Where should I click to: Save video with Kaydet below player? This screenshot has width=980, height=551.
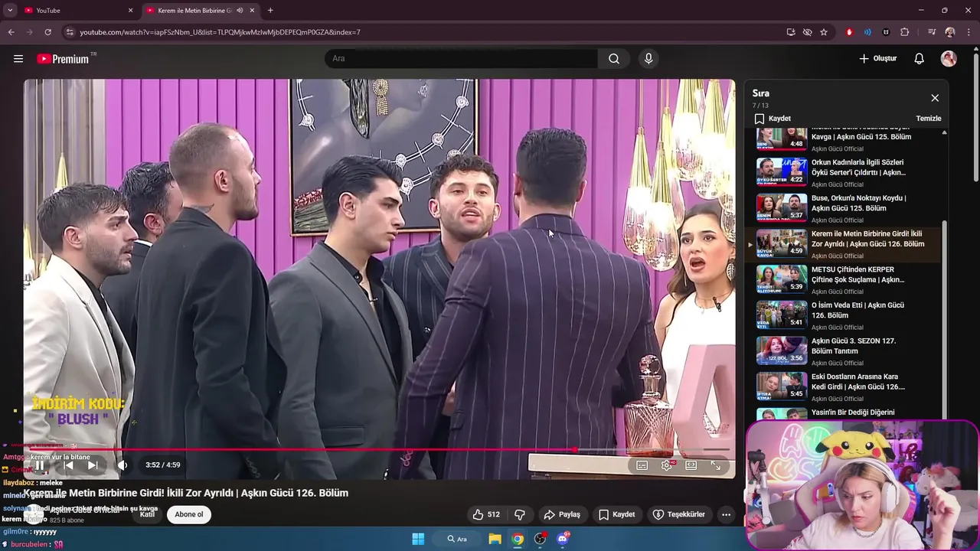coord(617,514)
